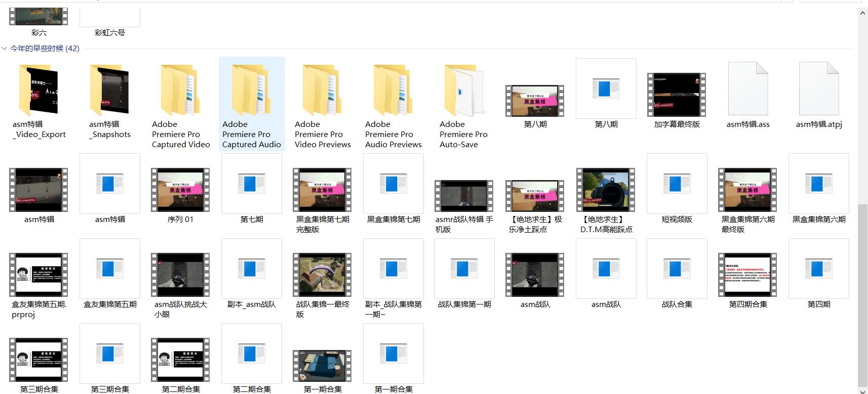
Task: Select the 序列 01 video file
Action: 181,190
